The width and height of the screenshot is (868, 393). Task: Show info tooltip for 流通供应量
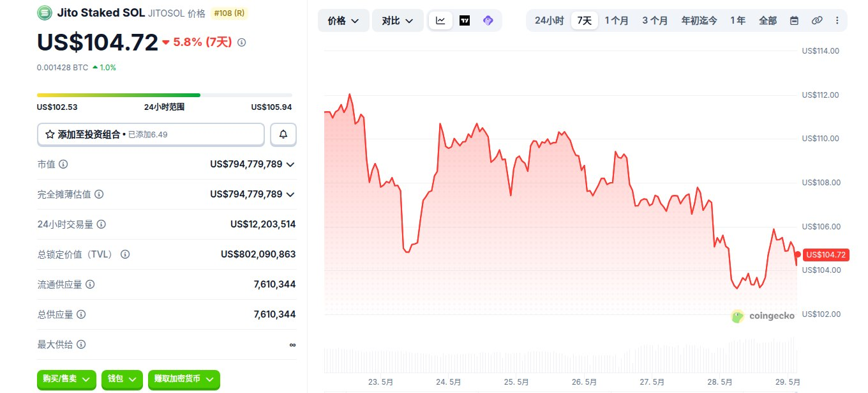(x=90, y=284)
